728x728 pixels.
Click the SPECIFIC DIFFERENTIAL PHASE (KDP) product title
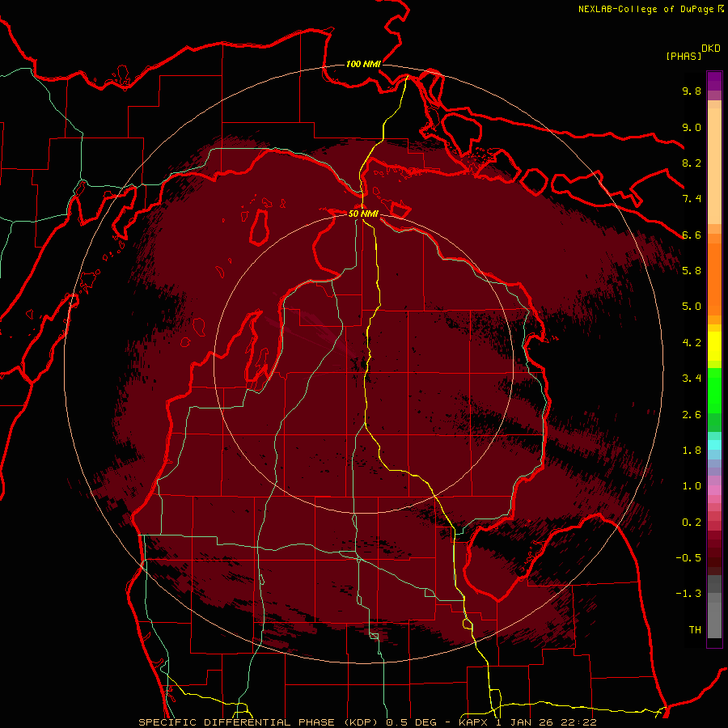(x=260, y=722)
